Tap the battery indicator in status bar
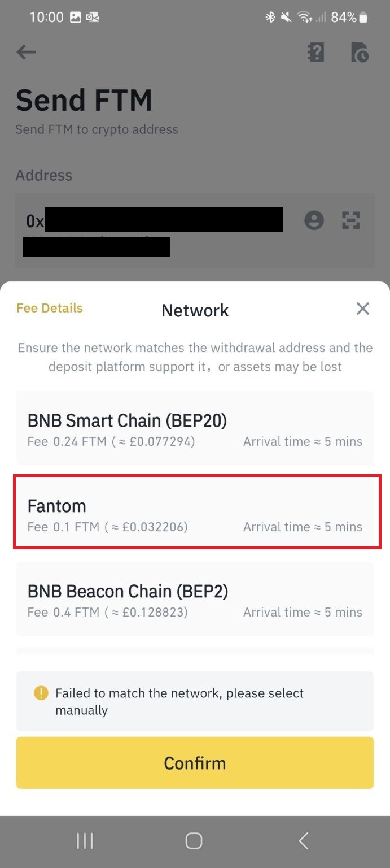This screenshot has width=390, height=868. coord(363,18)
